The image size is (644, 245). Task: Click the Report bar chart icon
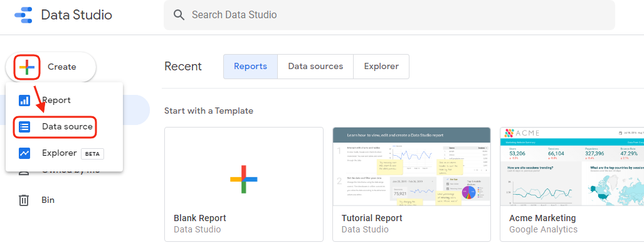point(24,100)
